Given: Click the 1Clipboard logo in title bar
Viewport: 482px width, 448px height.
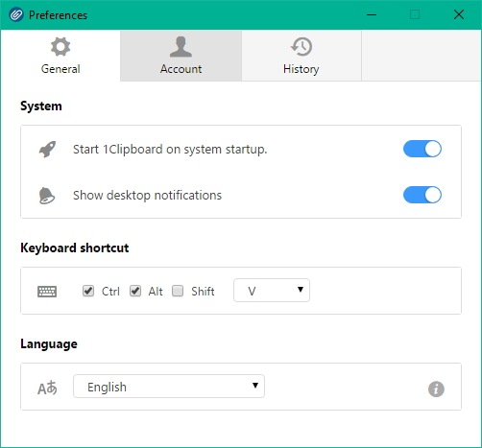Looking at the screenshot, I should coord(16,14).
